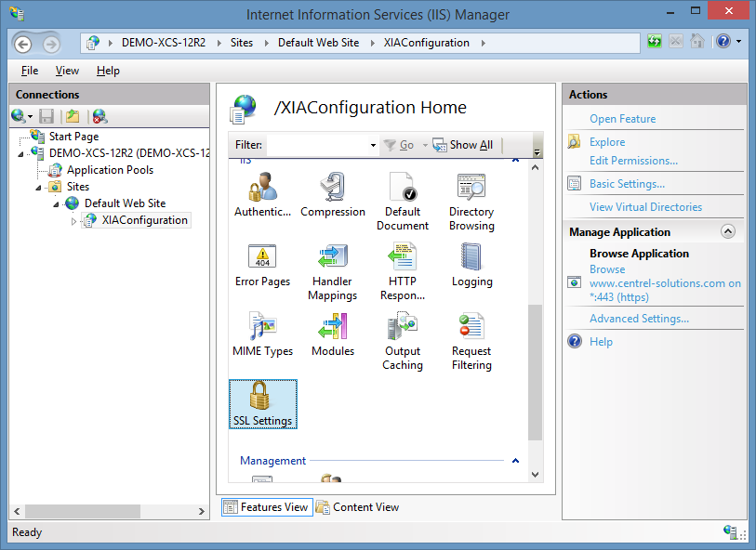Click the Go filter button
This screenshot has height=550, width=756.
click(x=399, y=145)
